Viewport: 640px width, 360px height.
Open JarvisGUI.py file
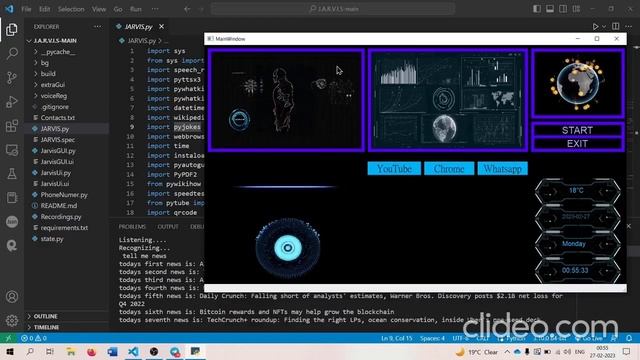pyautogui.click(x=58, y=151)
